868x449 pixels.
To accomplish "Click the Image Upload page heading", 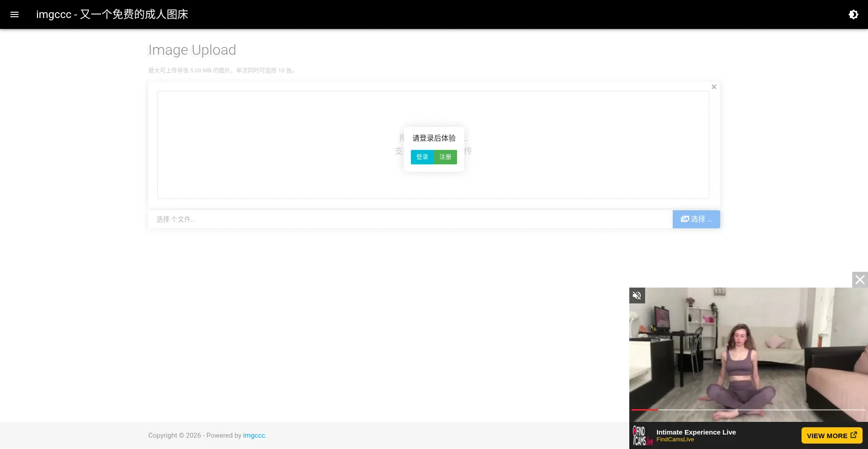I will pos(192,50).
